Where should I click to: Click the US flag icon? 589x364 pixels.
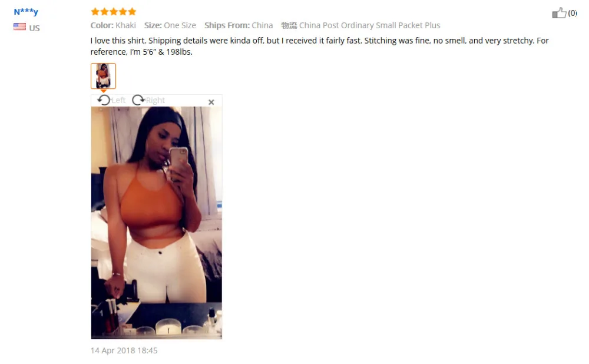pos(19,27)
